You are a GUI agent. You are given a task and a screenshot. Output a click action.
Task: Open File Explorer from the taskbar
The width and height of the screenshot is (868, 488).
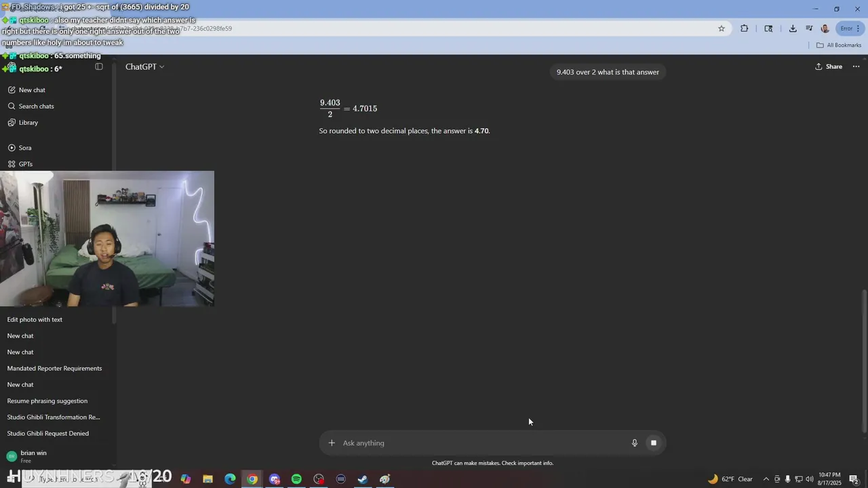point(208,479)
